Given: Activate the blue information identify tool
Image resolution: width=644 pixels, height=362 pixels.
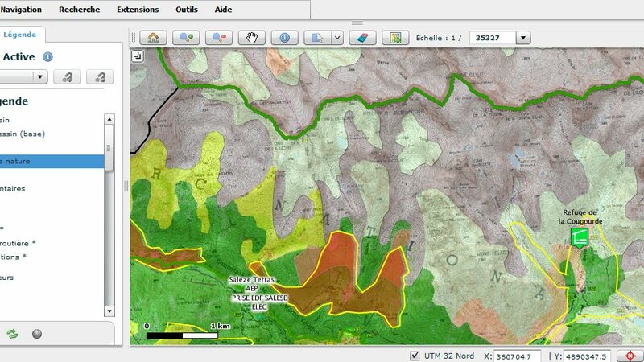Looking at the screenshot, I should (x=284, y=38).
